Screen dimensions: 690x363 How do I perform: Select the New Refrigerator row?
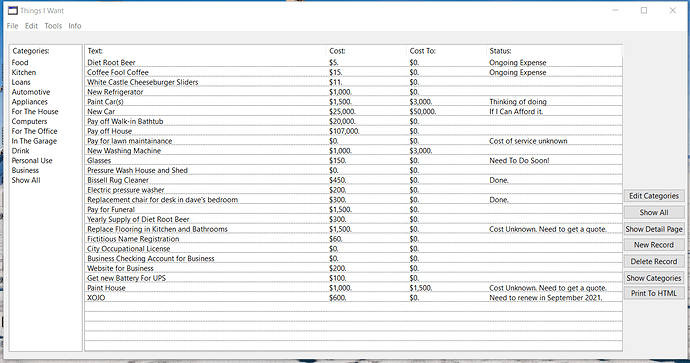coord(353,92)
